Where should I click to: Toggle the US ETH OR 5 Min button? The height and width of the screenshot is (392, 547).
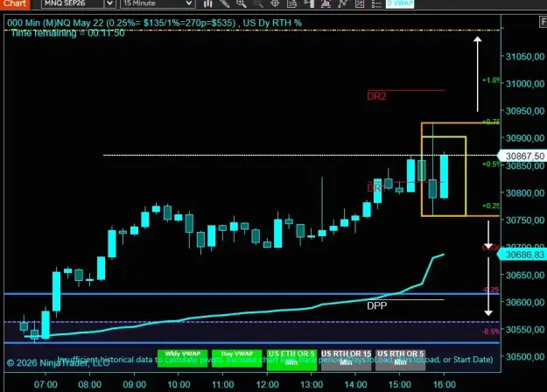[291, 360]
